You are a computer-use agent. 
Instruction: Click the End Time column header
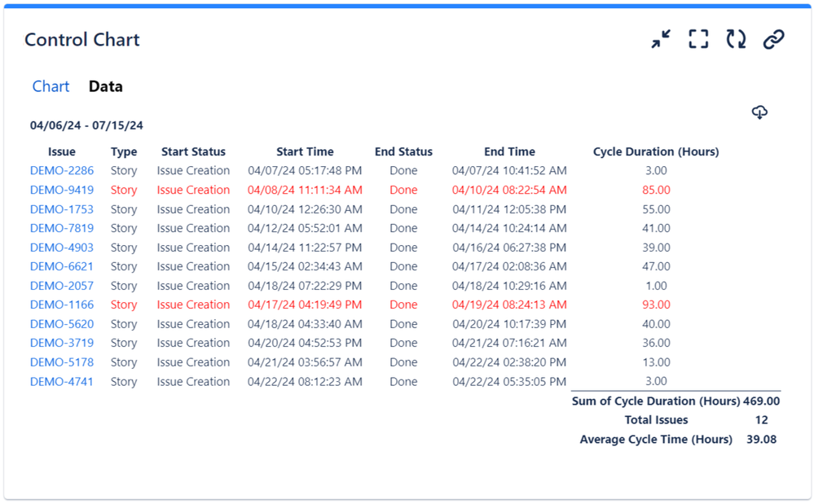(x=509, y=151)
